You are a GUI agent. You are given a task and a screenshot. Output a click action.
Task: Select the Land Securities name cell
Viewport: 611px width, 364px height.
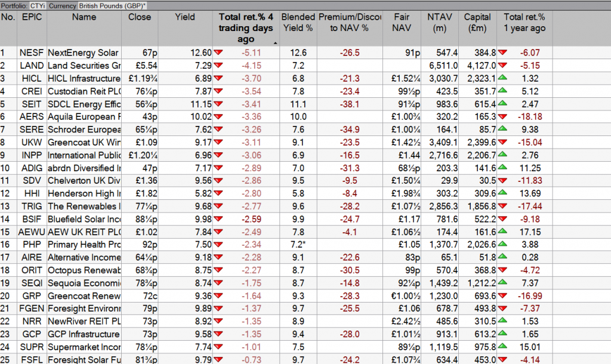(84, 66)
